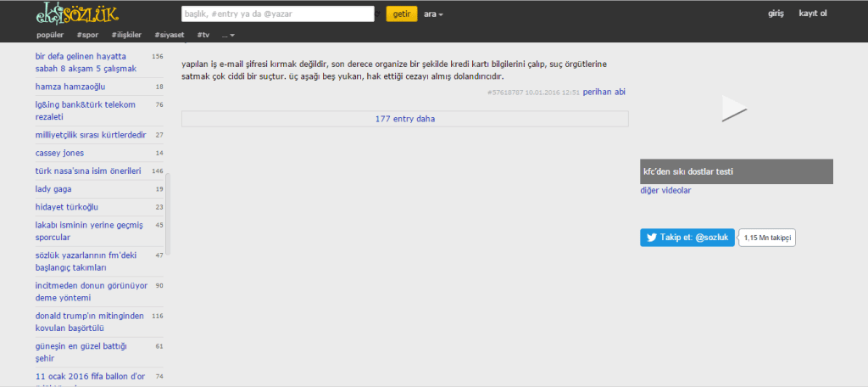Open author 'perihan abi' profile
Viewport: 868px width, 387px height.
604,92
